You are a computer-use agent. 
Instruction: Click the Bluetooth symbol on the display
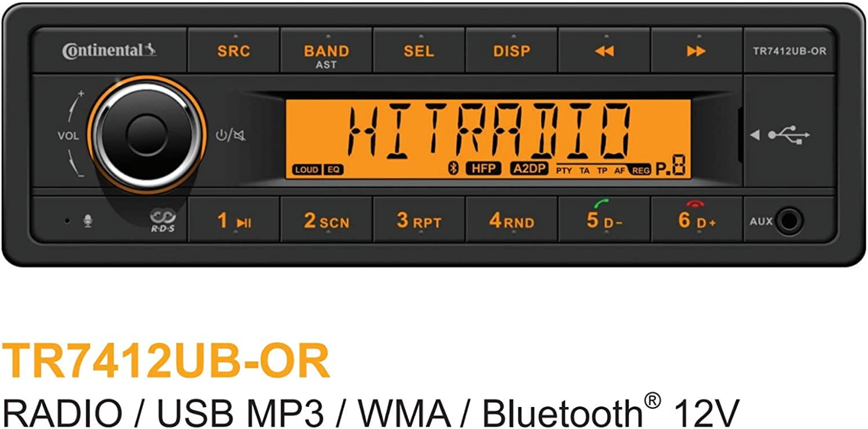click(454, 169)
